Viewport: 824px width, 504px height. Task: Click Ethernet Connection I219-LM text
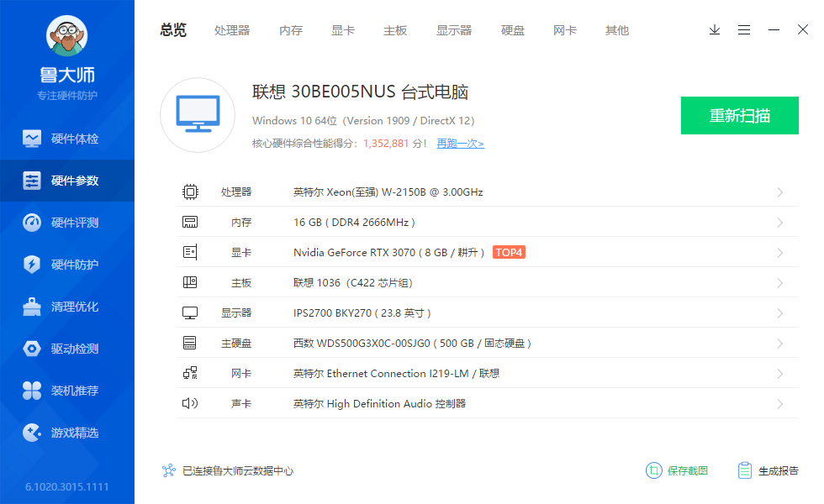[396, 374]
